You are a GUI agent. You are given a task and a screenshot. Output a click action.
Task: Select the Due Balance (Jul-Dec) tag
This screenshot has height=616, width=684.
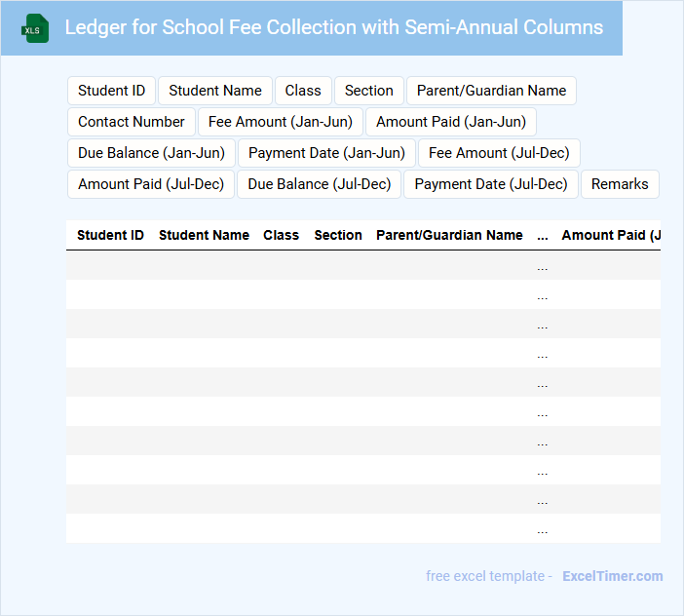(319, 184)
